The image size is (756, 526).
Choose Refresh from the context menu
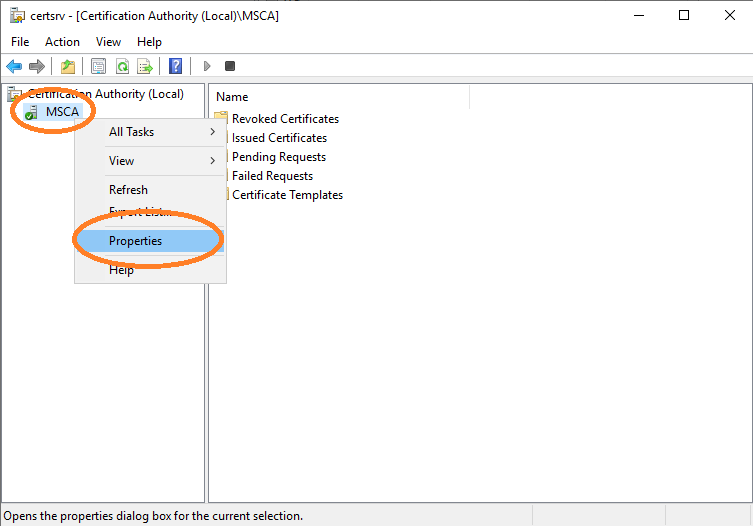click(128, 190)
